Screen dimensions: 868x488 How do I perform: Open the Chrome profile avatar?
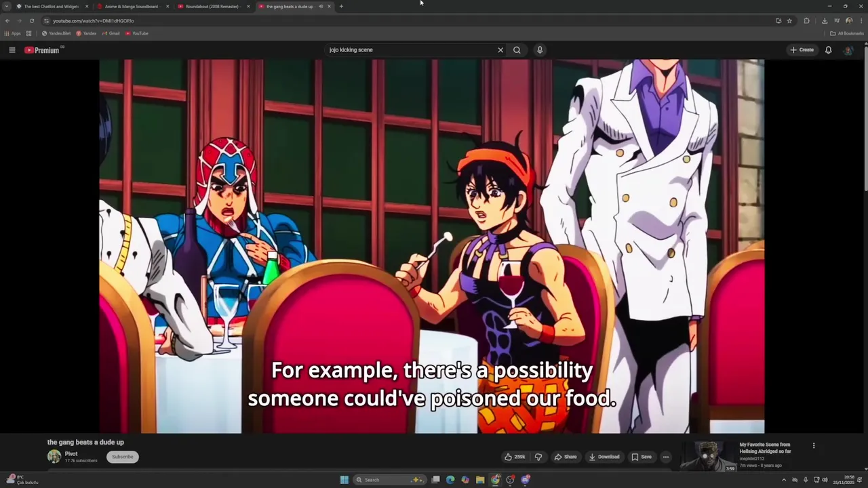tap(849, 21)
